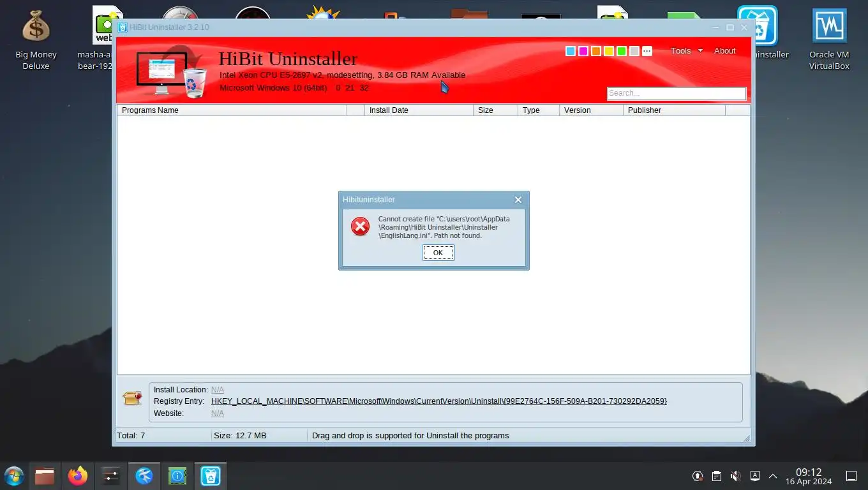The image size is (868, 490).
Task: Click the red error icon in the dialog
Action: (360, 226)
